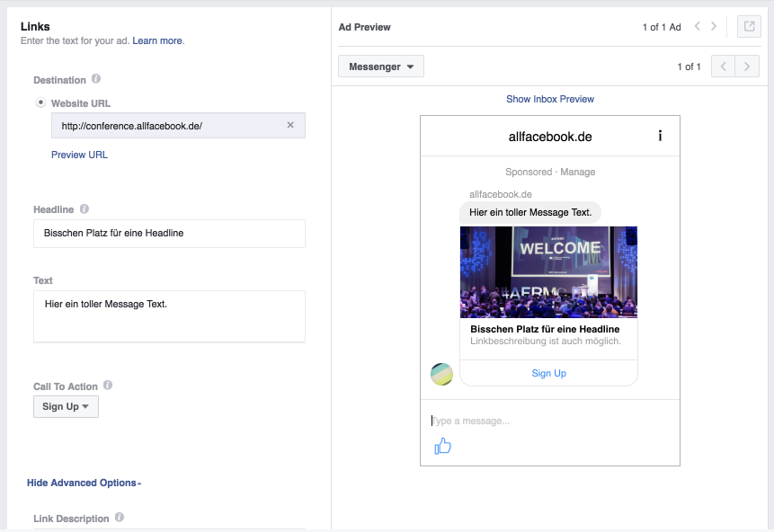Click the 'Ad Preview' heading
This screenshot has width=774, height=532.
click(x=364, y=27)
